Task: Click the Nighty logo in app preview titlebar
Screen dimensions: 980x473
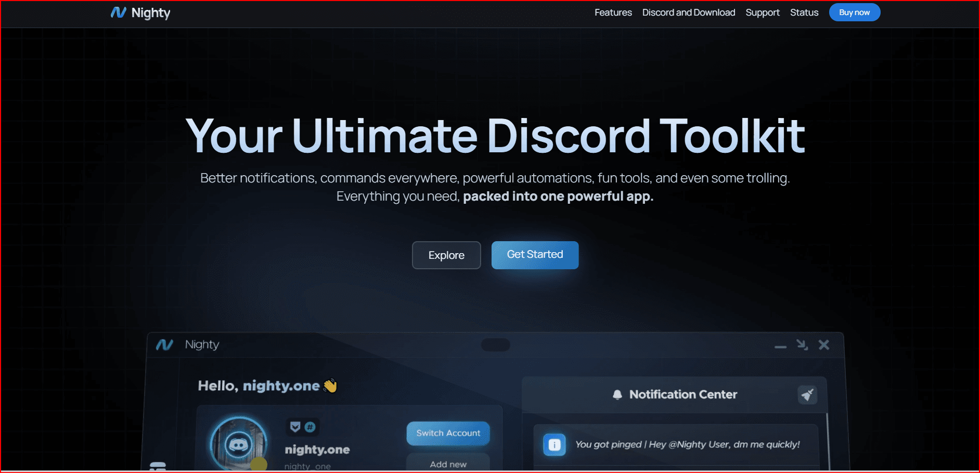Action: pyautogui.click(x=164, y=345)
